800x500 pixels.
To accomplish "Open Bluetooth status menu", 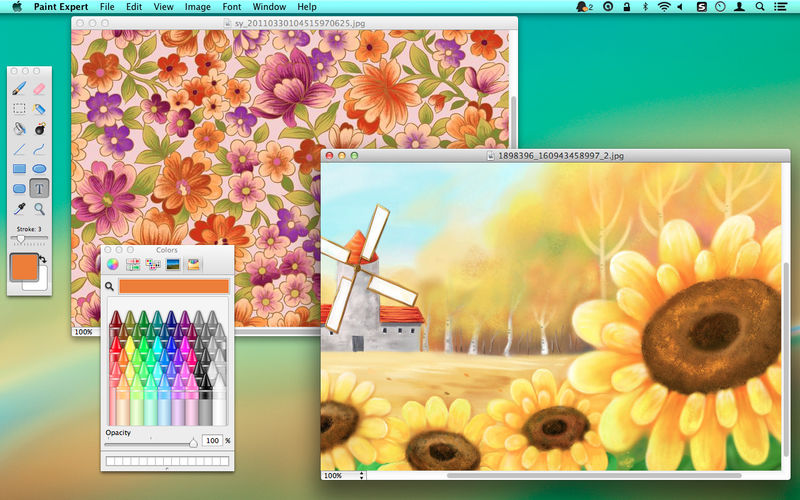I will (x=645, y=7).
